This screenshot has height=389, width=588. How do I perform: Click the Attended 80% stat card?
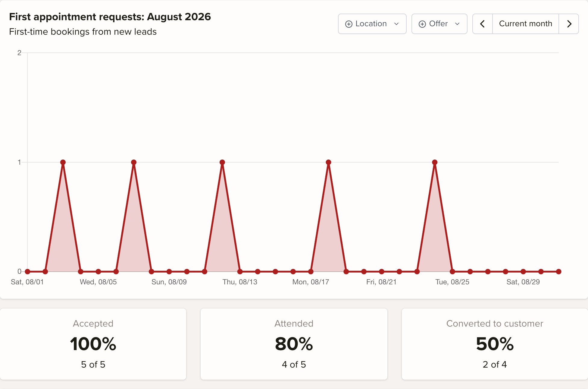coord(294,344)
